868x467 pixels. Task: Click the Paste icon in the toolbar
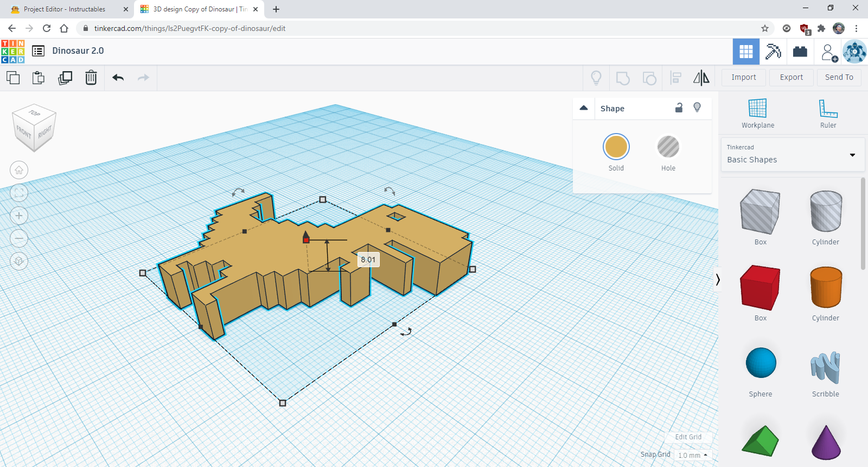point(39,78)
